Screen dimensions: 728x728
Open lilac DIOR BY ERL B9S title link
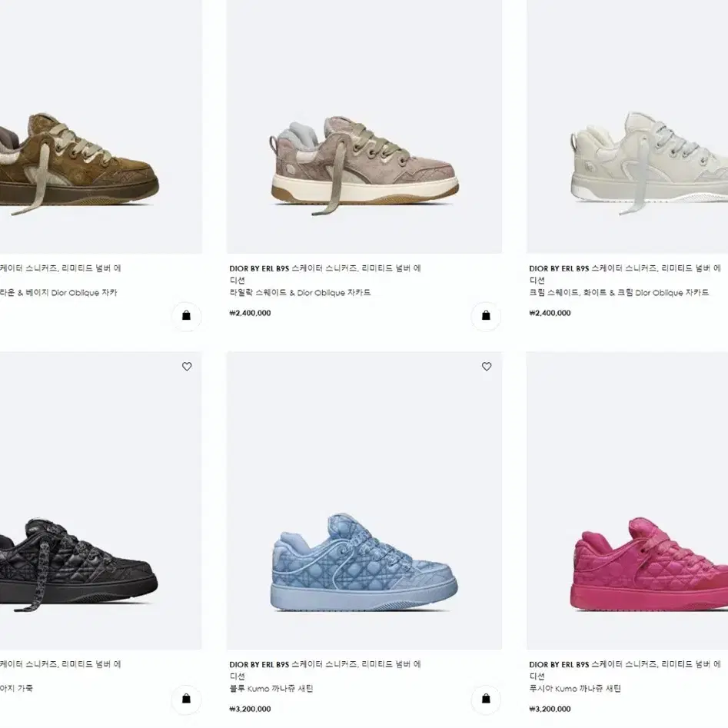(x=325, y=274)
